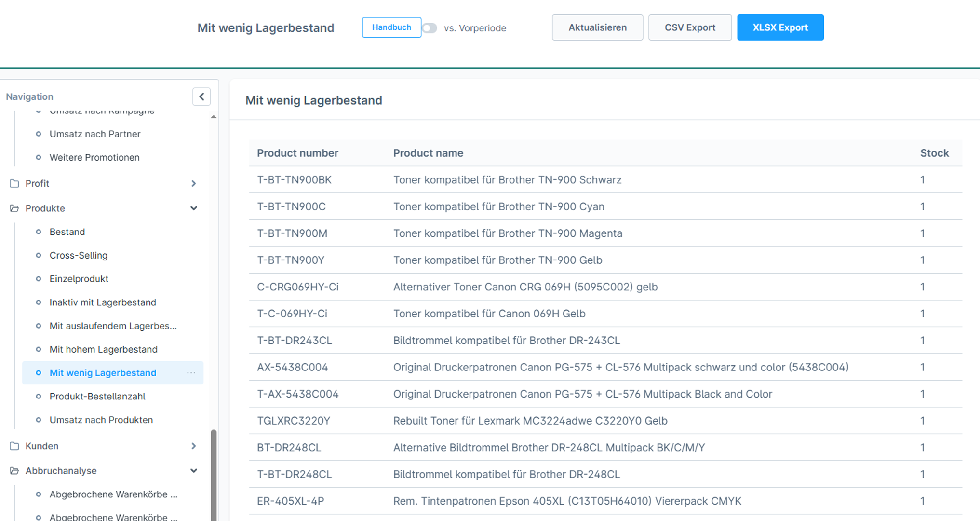The image size is (980, 521).
Task: Sort by the Product number column header
Action: pos(297,153)
